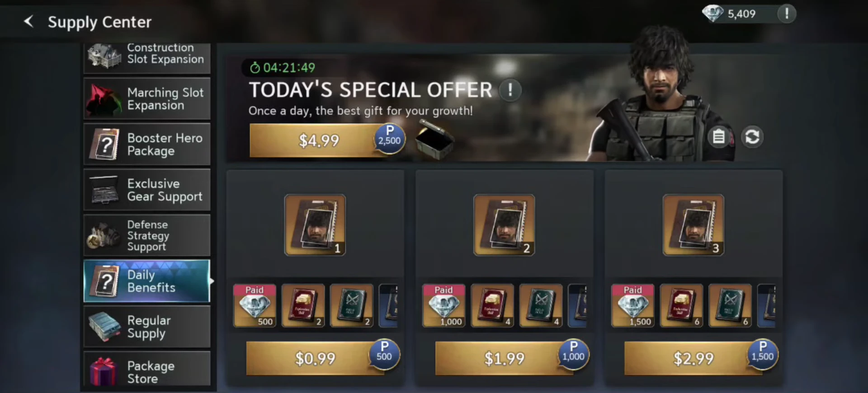Open the Daily Benefits tab

click(x=147, y=281)
